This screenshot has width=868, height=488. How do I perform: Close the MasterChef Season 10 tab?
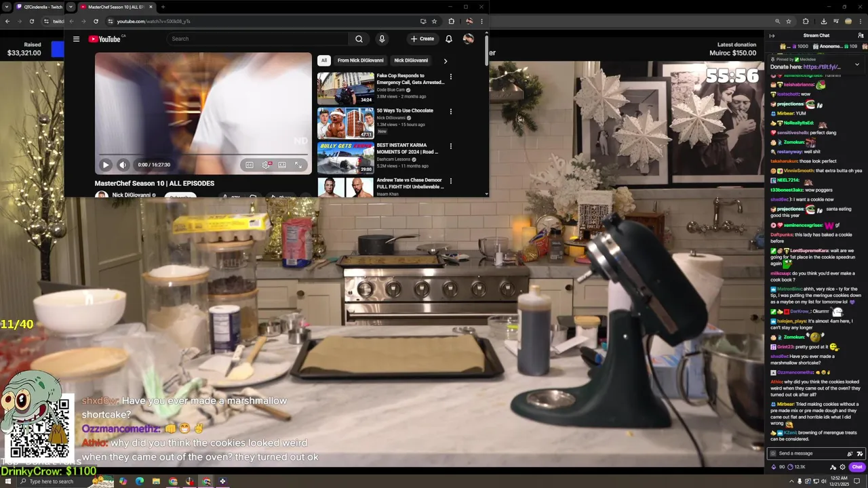point(151,7)
